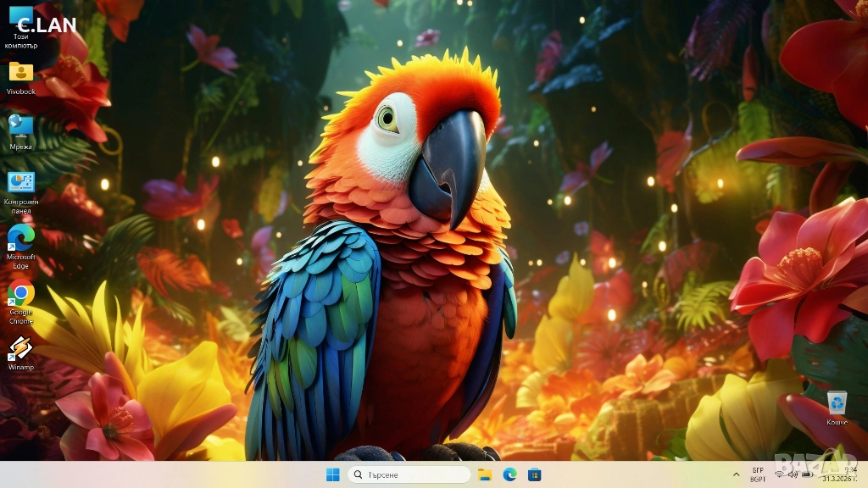The image size is (868, 488).
Task: Click the magnifier icon in the search box
Action: (x=359, y=474)
